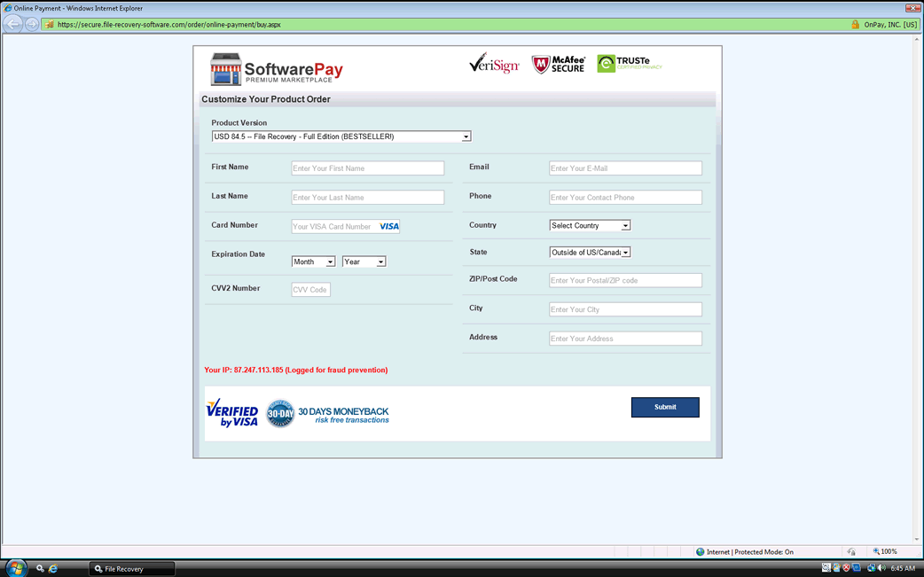Launch Internet Explorer from Quick Launch
This screenshot has width=924, height=577.
pyautogui.click(x=53, y=568)
